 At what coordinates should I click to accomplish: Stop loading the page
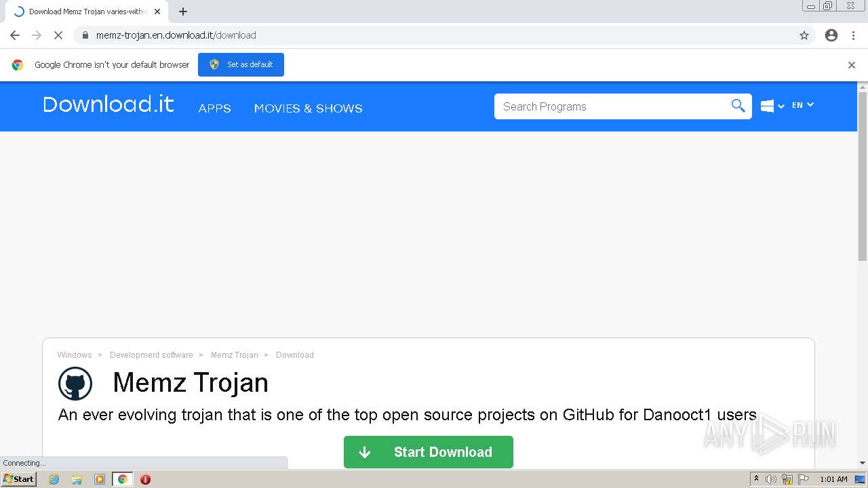coord(58,35)
